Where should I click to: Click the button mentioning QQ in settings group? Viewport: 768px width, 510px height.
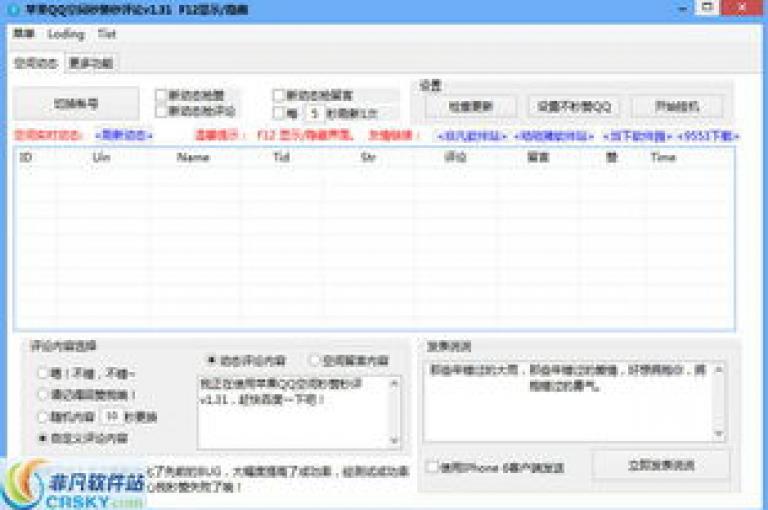coord(574,106)
